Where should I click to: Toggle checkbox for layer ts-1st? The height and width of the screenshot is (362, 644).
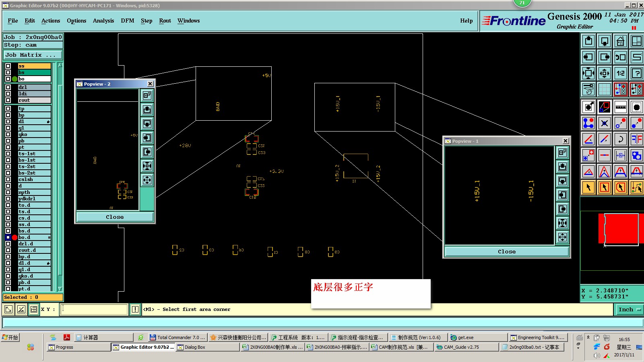click(8, 154)
